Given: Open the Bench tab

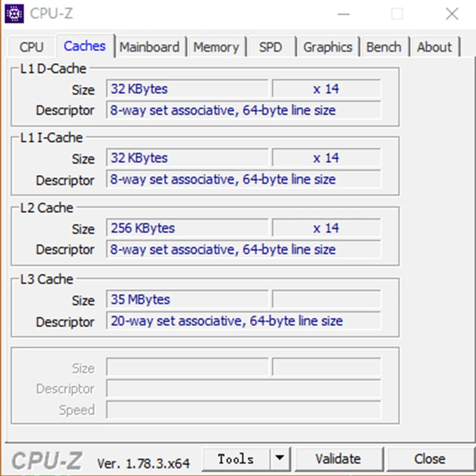Looking at the screenshot, I should (x=384, y=47).
